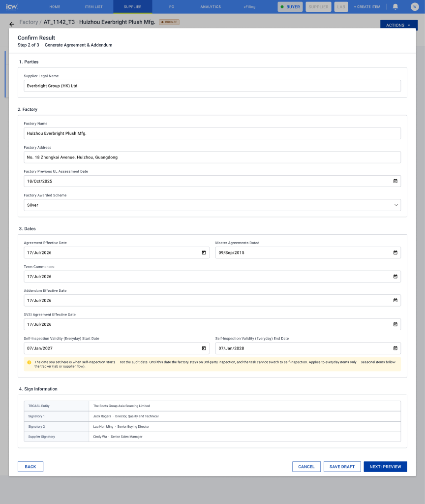The height and width of the screenshot is (504, 425).
Task: Click the BACK button
Action: [30, 467]
